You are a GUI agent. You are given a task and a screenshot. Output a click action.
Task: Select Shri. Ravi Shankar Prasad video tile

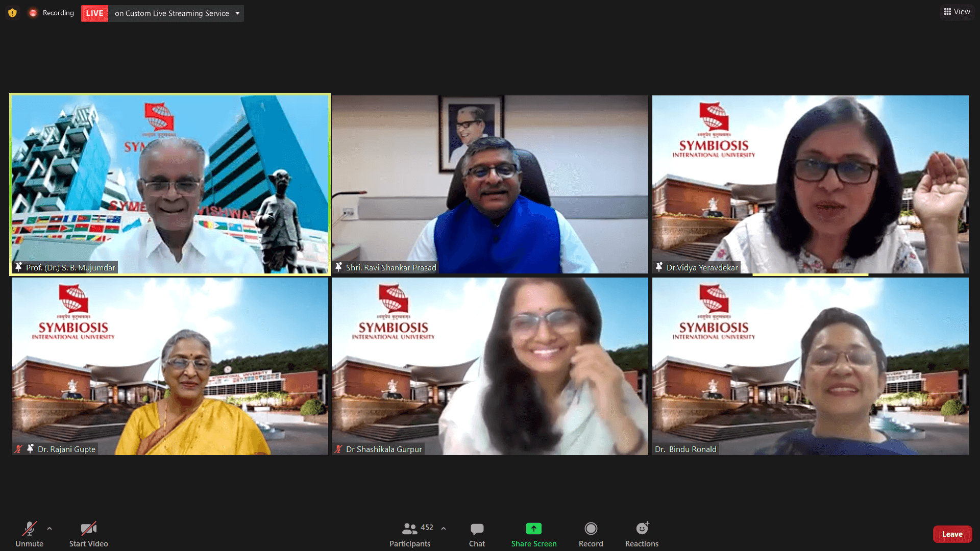pos(489,184)
